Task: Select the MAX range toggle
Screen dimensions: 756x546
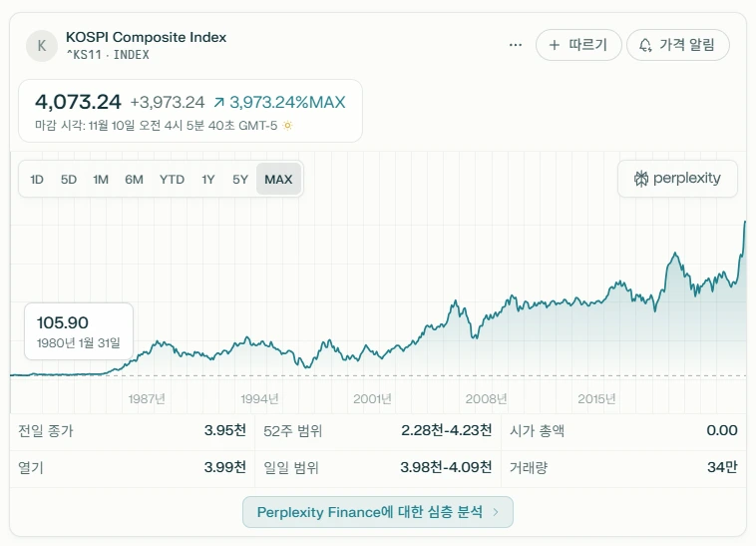Action: pos(278,180)
